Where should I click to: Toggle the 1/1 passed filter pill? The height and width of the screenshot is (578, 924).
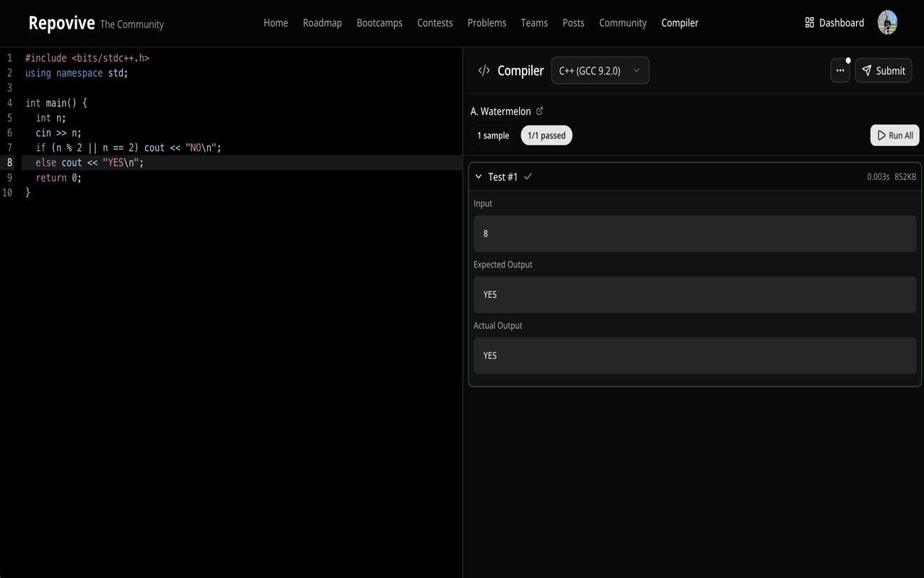(546, 135)
